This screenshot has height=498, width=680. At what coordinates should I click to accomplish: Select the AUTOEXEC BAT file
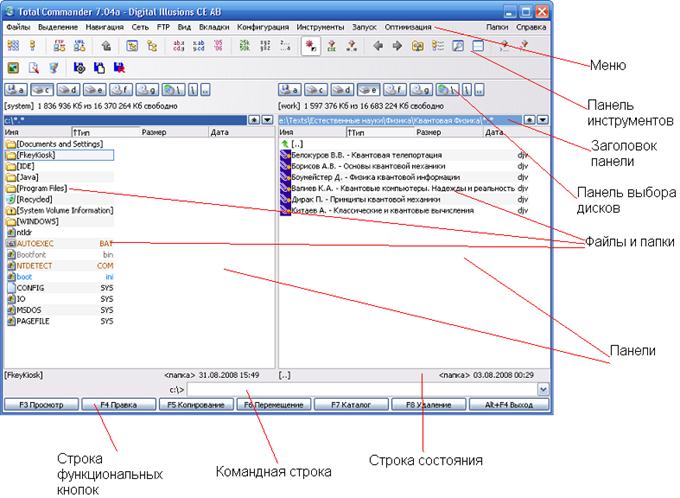click(59, 244)
